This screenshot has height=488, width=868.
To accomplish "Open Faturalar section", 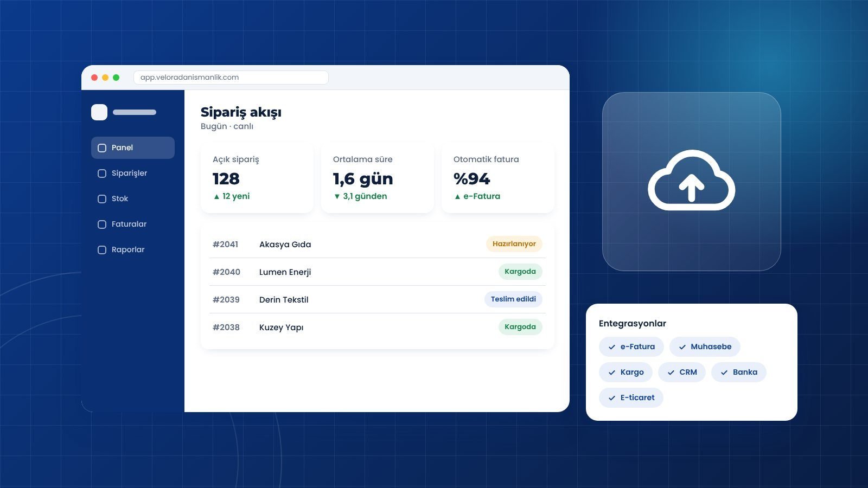I will [133, 224].
